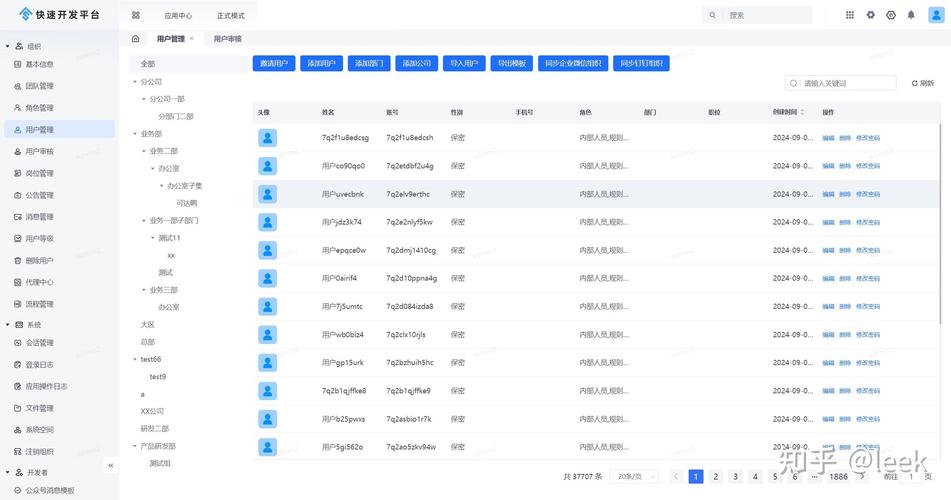Click the avatar of user 7q2f1u8edcsg

coord(267,138)
